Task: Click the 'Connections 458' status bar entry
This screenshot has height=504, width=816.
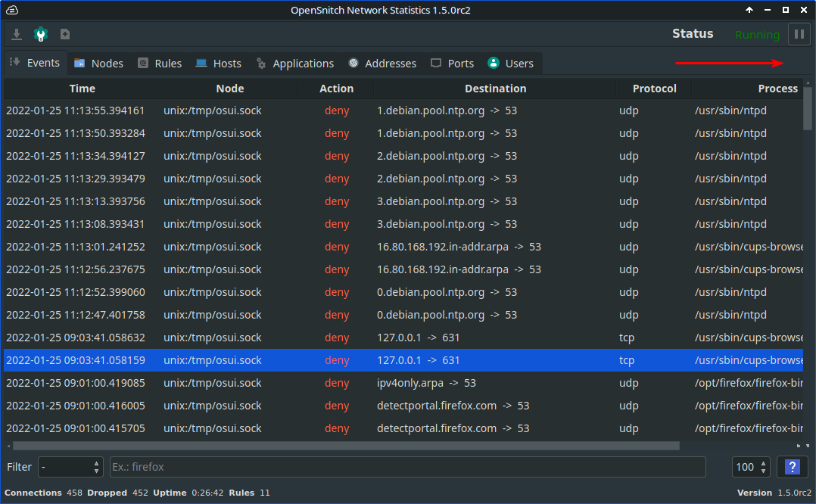Action: point(43,493)
